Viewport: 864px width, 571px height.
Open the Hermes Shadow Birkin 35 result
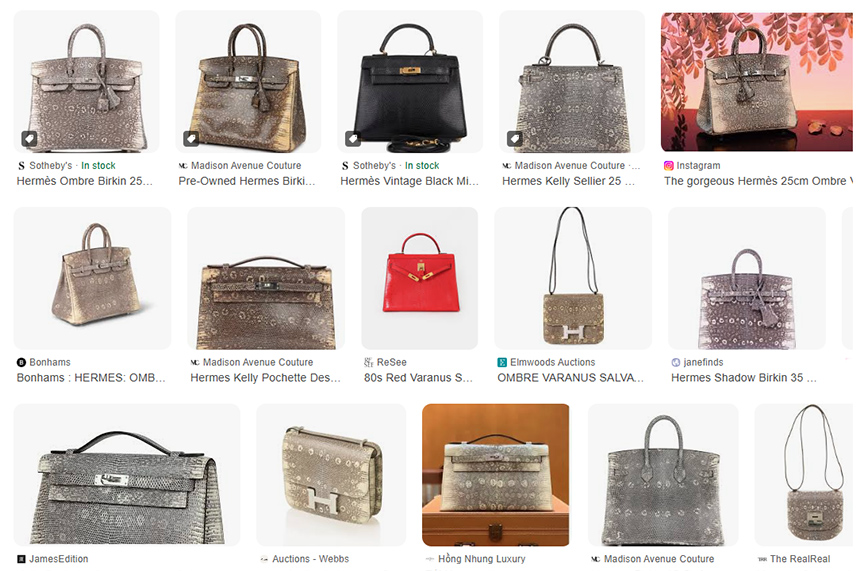pos(743,378)
